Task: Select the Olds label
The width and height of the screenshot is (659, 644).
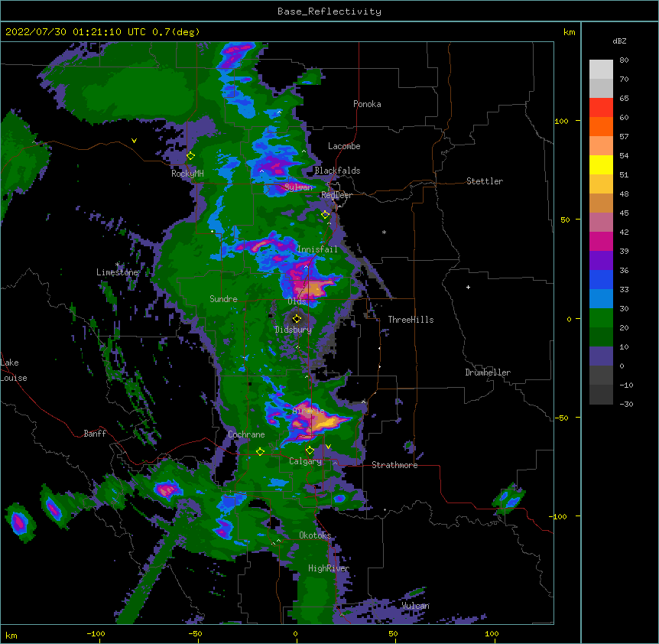Action: 297,301
